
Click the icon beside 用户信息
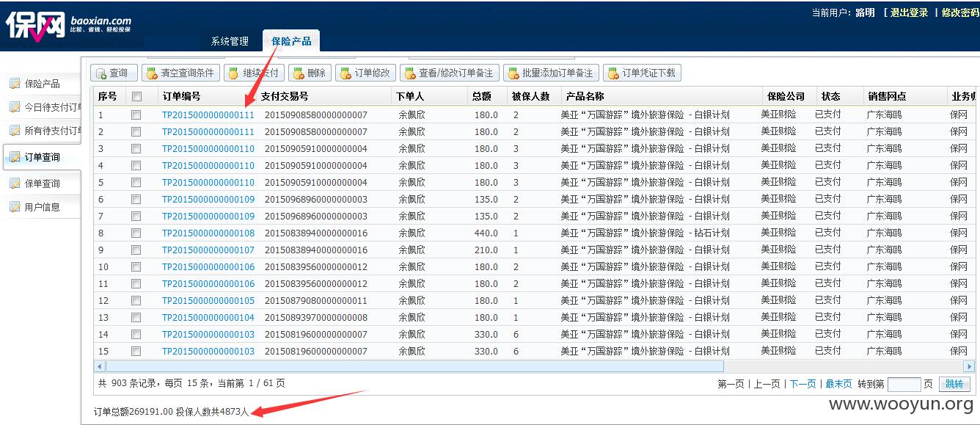[x=15, y=207]
